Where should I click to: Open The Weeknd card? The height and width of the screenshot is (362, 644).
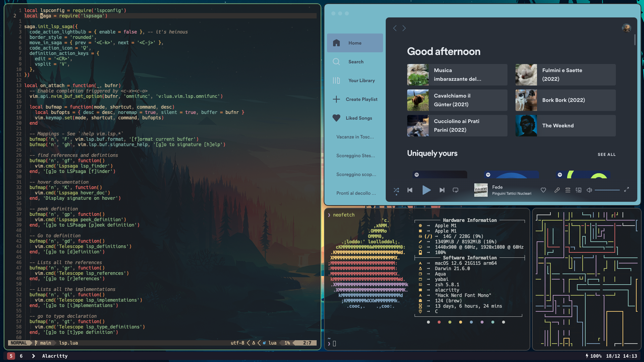565,126
